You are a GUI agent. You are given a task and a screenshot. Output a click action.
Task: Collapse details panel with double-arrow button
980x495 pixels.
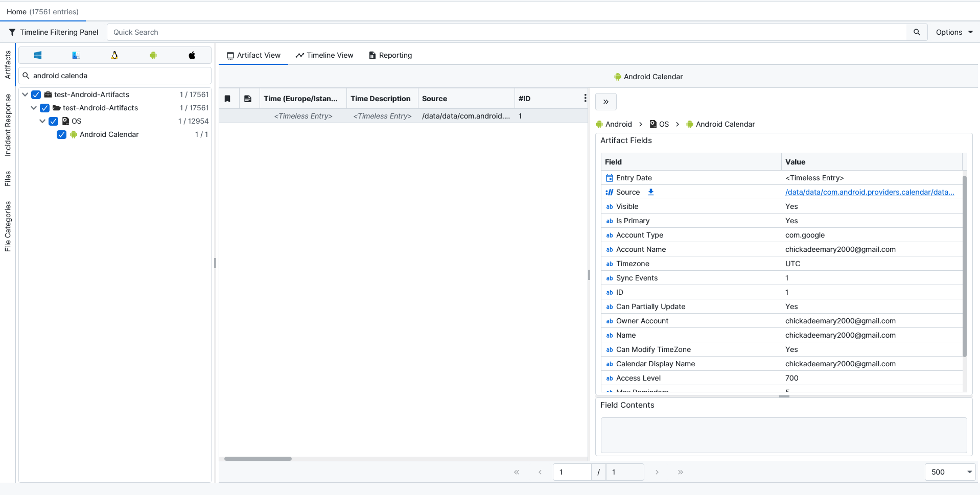point(606,102)
